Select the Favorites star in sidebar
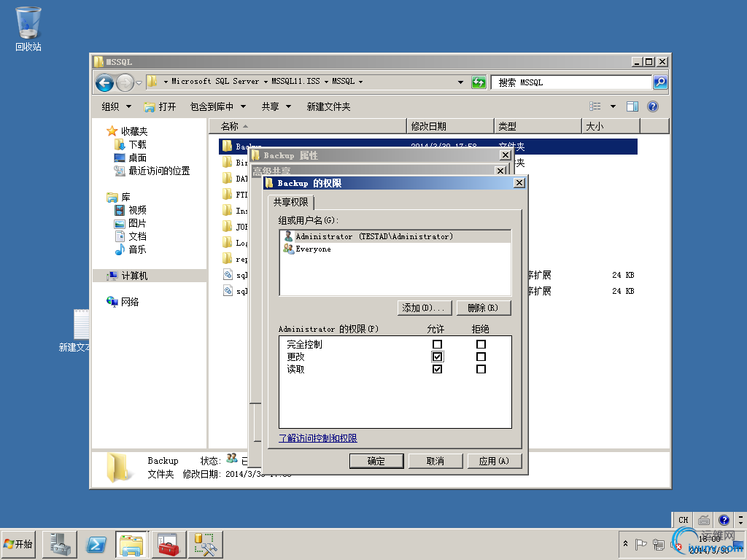Viewport: 747px width, 560px height. [112, 131]
